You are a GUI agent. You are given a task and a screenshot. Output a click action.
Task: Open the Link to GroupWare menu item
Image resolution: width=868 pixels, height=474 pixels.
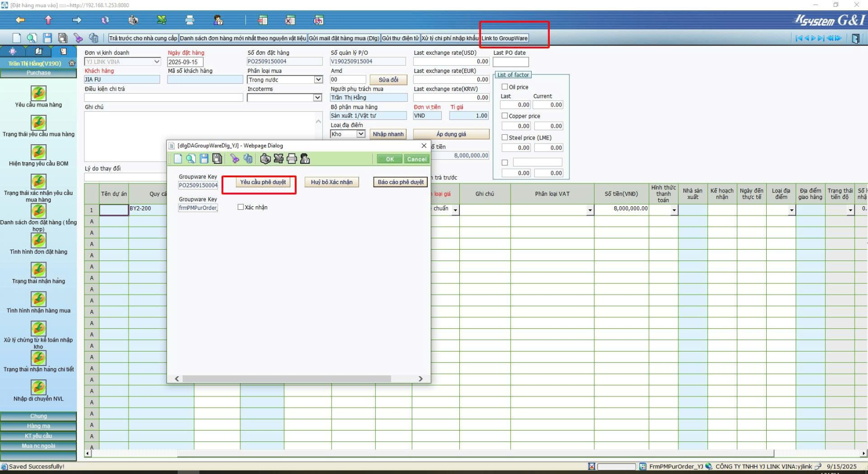[505, 38]
